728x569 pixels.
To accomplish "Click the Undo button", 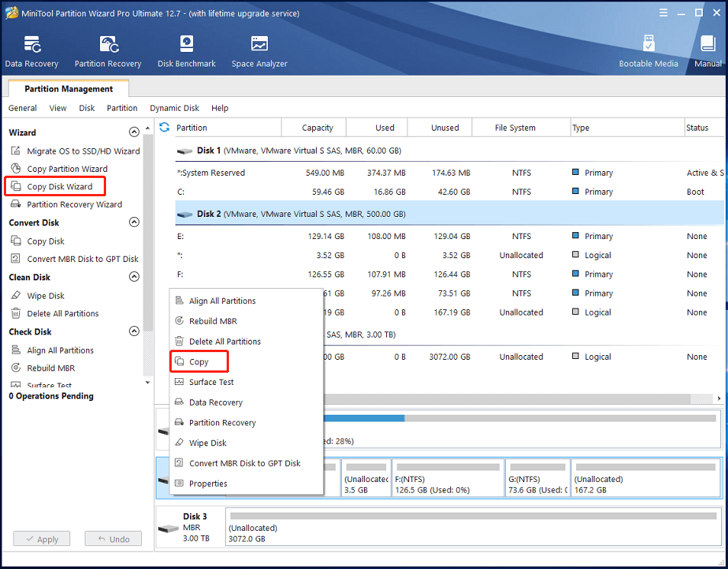I will pyautogui.click(x=113, y=538).
